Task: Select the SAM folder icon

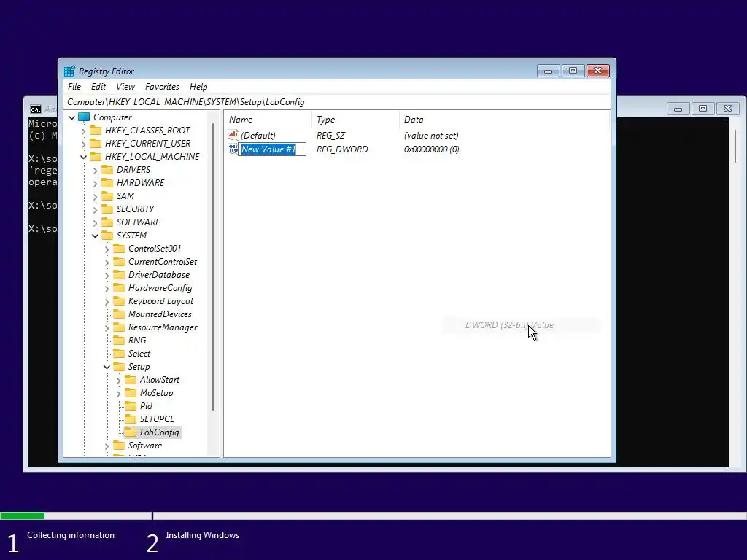Action: (x=107, y=195)
